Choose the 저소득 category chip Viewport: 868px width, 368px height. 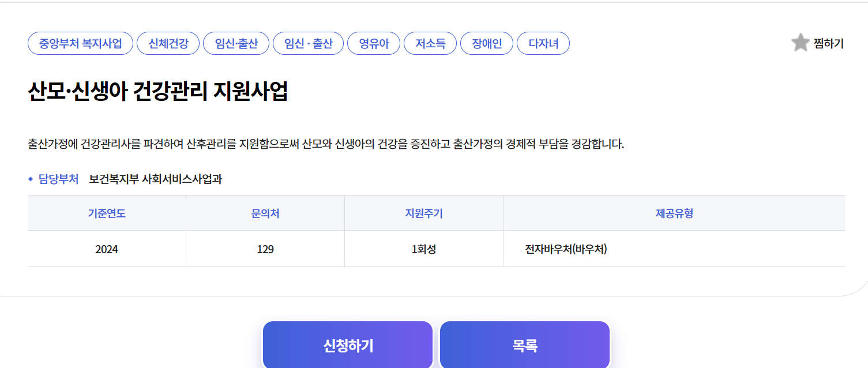(x=429, y=43)
